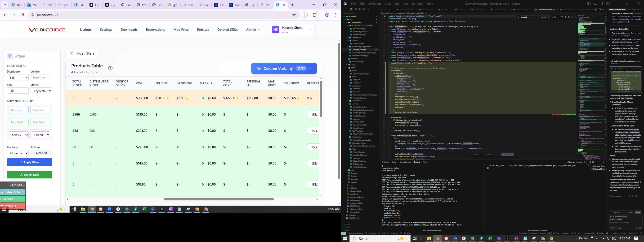Switch to the Problems panel tab

click(x=385, y=162)
